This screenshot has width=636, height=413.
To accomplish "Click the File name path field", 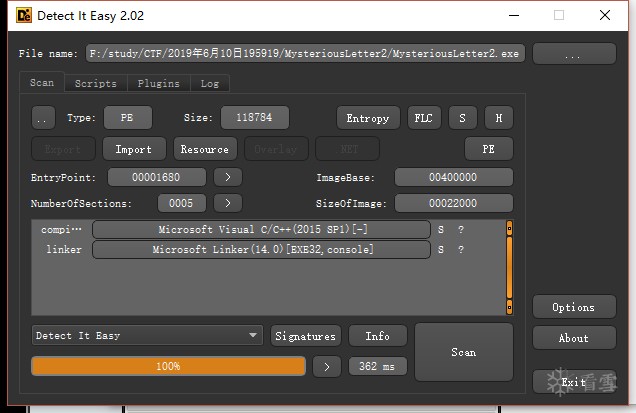I will pyautogui.click(x=305, y=53).
